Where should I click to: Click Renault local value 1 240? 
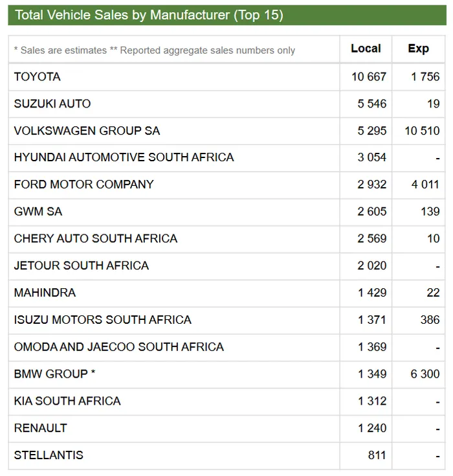[x=372, y=428]
